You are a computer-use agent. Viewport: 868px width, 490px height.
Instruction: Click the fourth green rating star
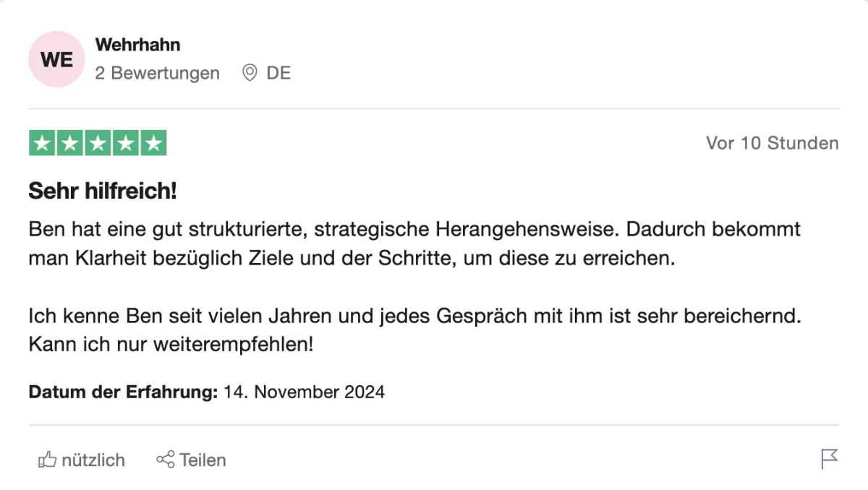[125, 143]
